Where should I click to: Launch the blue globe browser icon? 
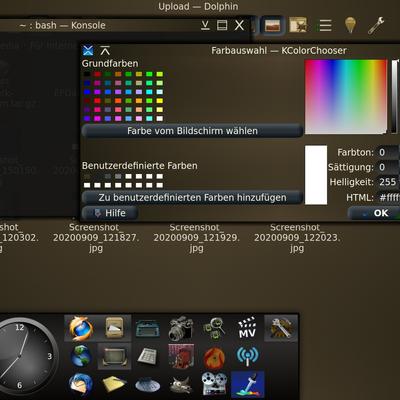(81, 356)
